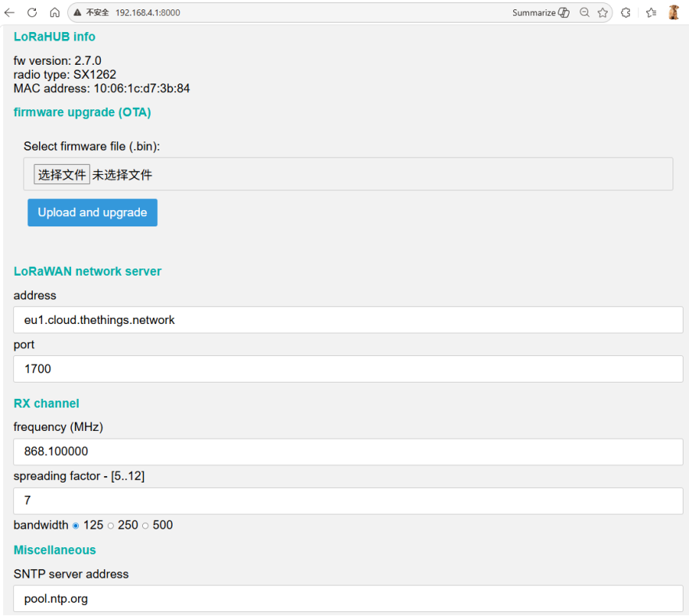Click the 'spreading factor - [5..12]' label
Image resolution: width=689 pixels, height=616 pixels.
[79, 476]
